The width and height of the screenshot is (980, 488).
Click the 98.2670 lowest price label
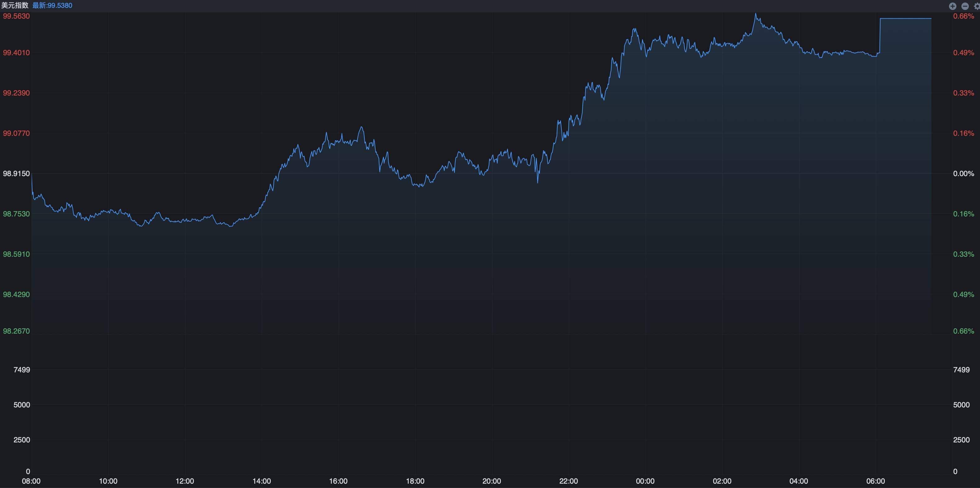coord(16,331)
